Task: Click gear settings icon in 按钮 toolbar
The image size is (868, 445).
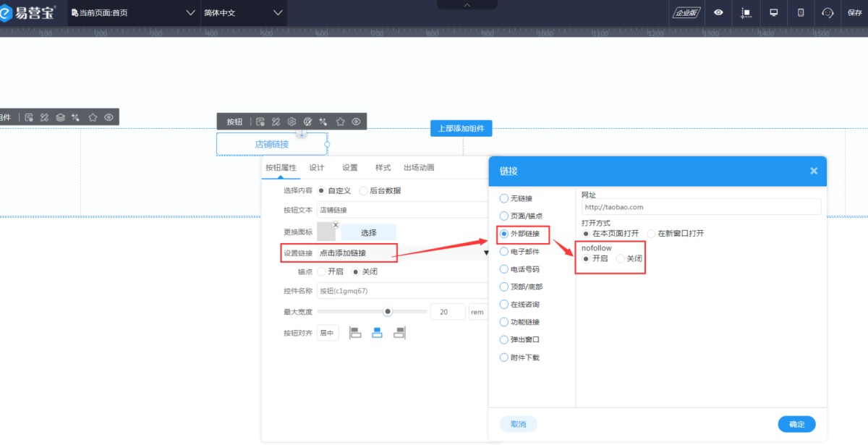Action: point(292,122)
